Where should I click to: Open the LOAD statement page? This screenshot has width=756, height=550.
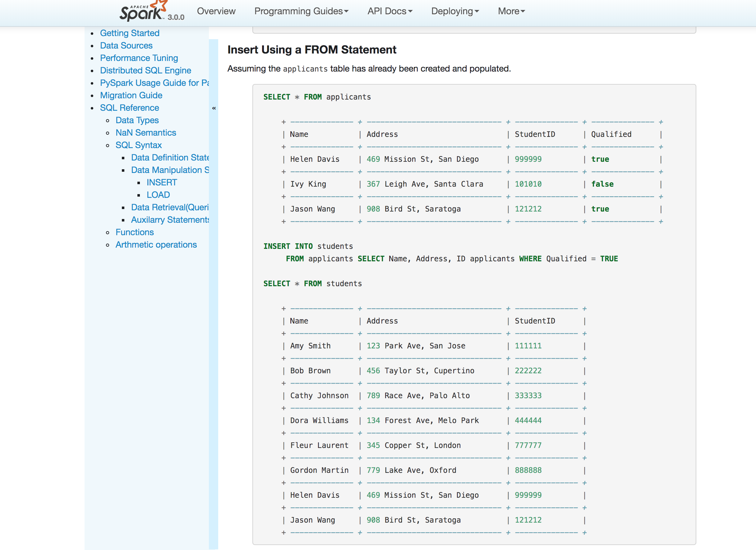(158, 195)
